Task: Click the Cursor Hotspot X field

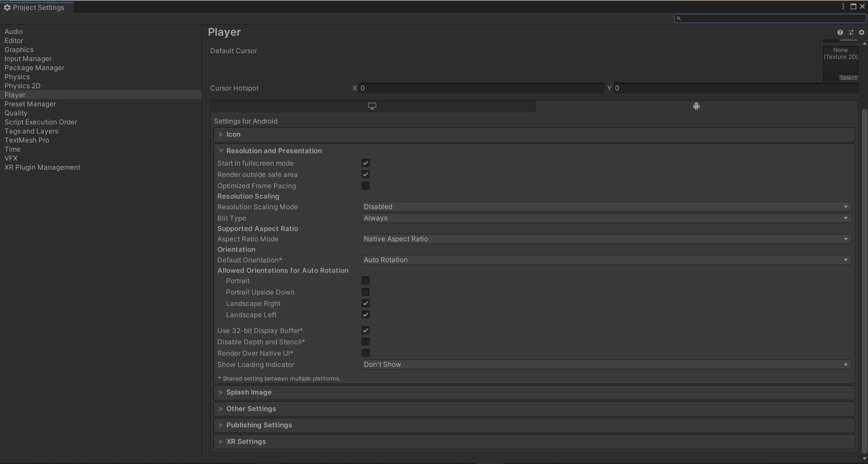Action: (x=481, y=88)
